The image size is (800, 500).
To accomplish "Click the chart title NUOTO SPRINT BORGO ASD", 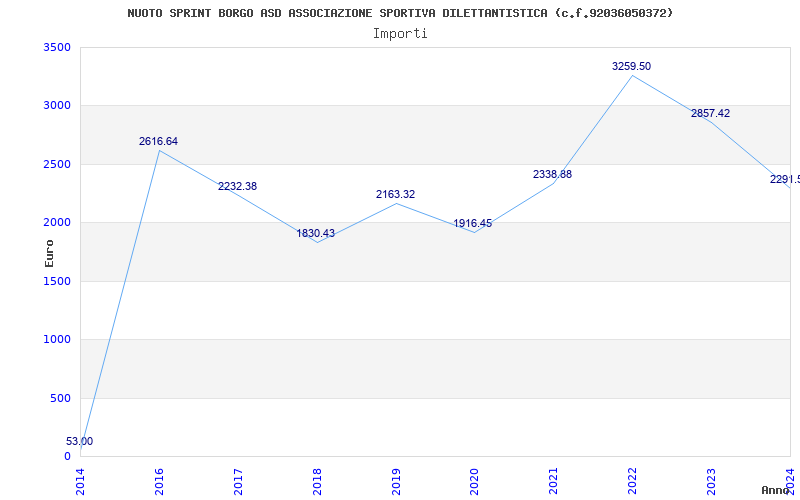I will tap(400, 13).
